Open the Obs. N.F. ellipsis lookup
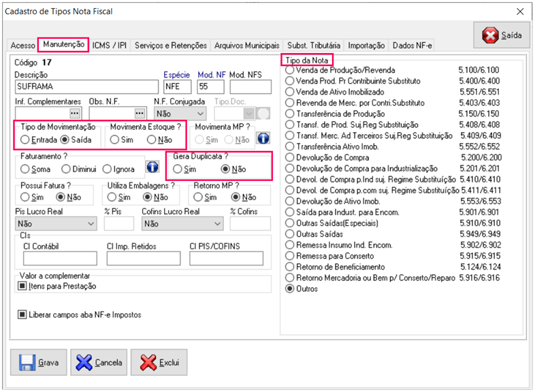This screenshot has width=535, height=392. coord(140,113)
